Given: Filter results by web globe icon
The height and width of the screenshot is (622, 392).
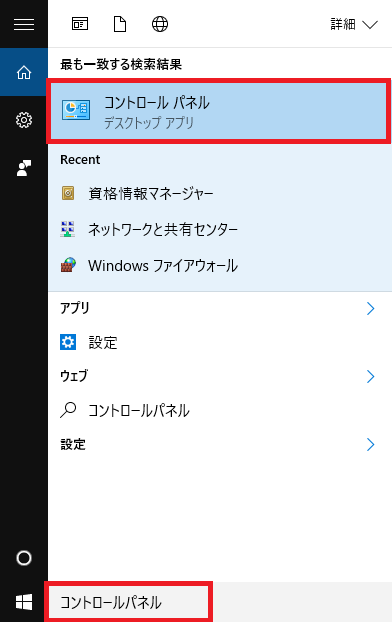Looking at the screenshot, I should tap(160, 24).
